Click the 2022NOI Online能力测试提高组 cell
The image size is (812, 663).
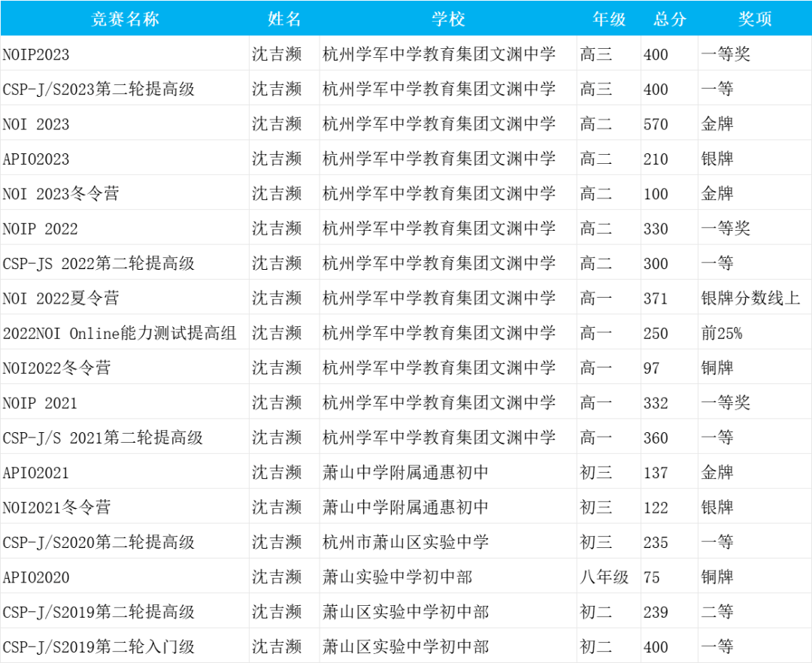120,333
